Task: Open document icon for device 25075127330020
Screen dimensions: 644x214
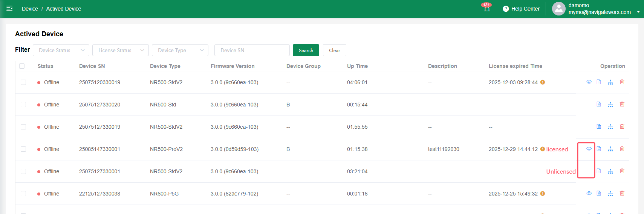Action: click(599, 104)
